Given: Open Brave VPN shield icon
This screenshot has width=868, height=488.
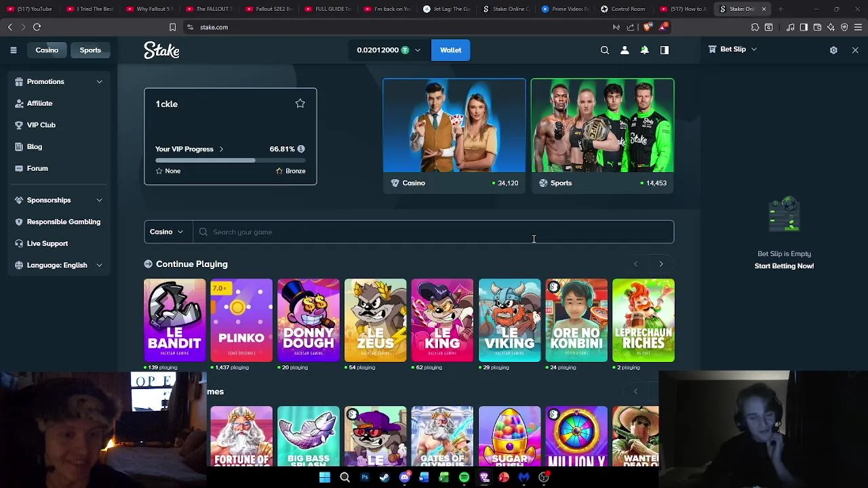Looking at the screenshot, I should (844, 27).
